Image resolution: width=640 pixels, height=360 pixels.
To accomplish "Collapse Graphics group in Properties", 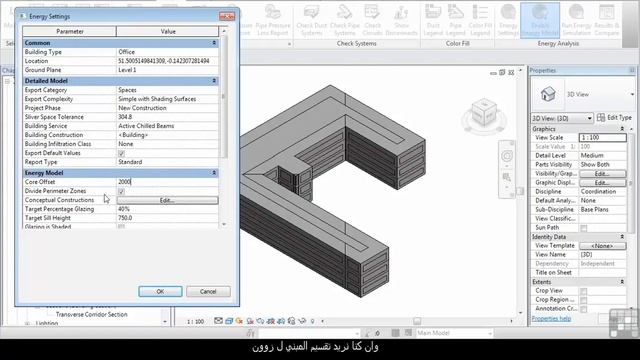I will click(x=622, y=129).
